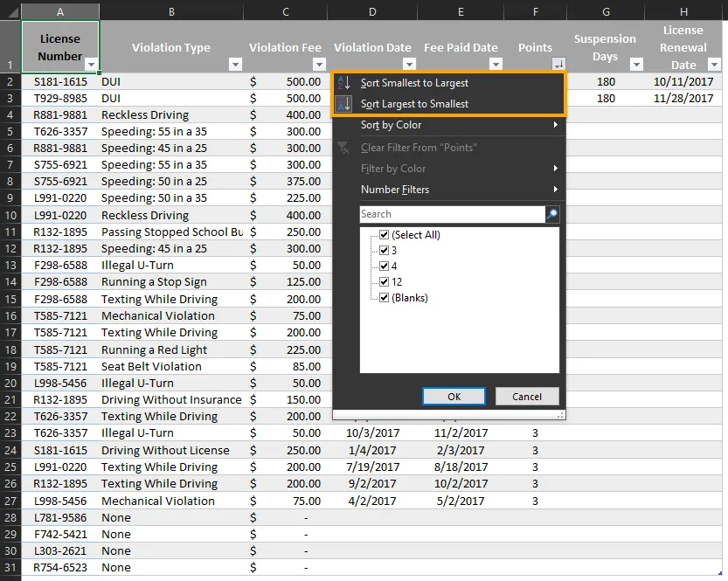The image size is (728, 581).
Task: Click the Select All corner triangle
Action: click(11, 11)
